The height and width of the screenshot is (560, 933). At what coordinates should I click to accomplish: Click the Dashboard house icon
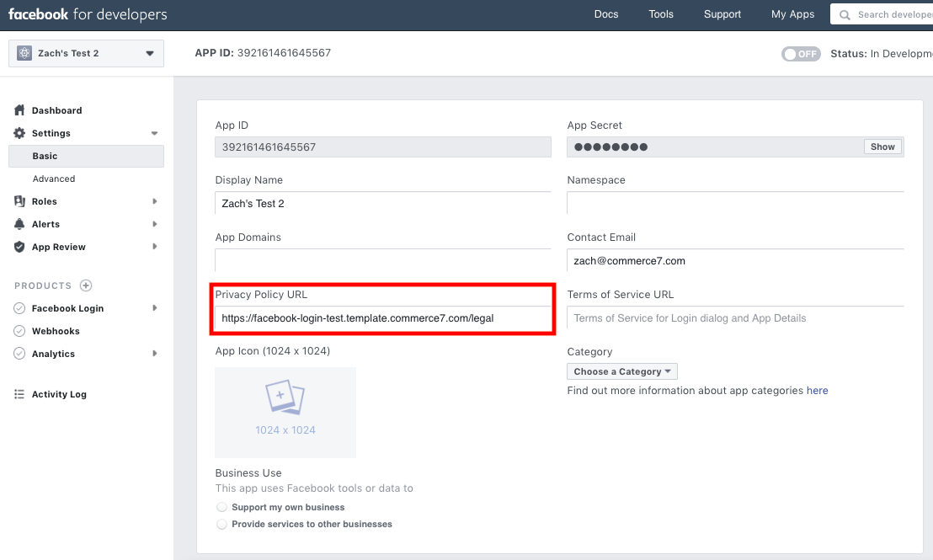tap(19, 110)
